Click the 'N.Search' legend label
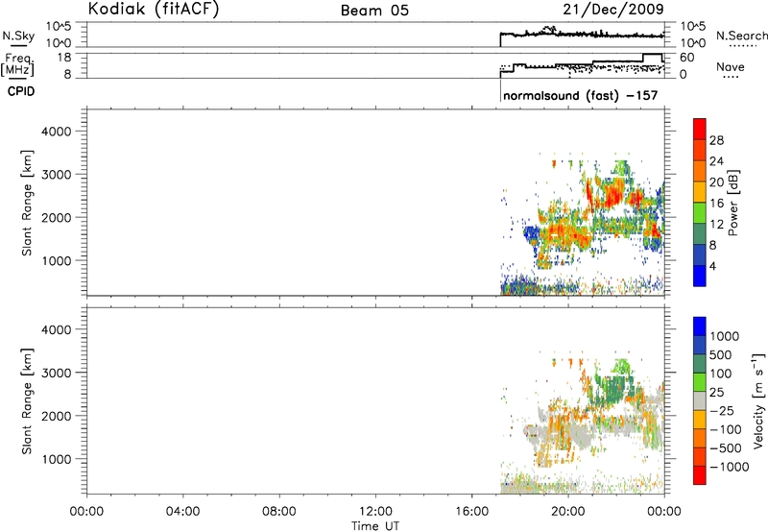The image size is (768, 532). (741, 36)
